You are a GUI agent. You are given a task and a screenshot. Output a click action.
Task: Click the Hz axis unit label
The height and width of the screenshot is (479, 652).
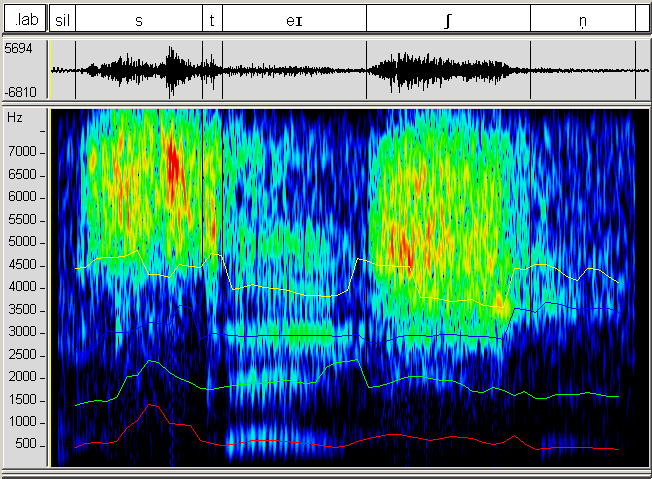(x=14, y=117)
